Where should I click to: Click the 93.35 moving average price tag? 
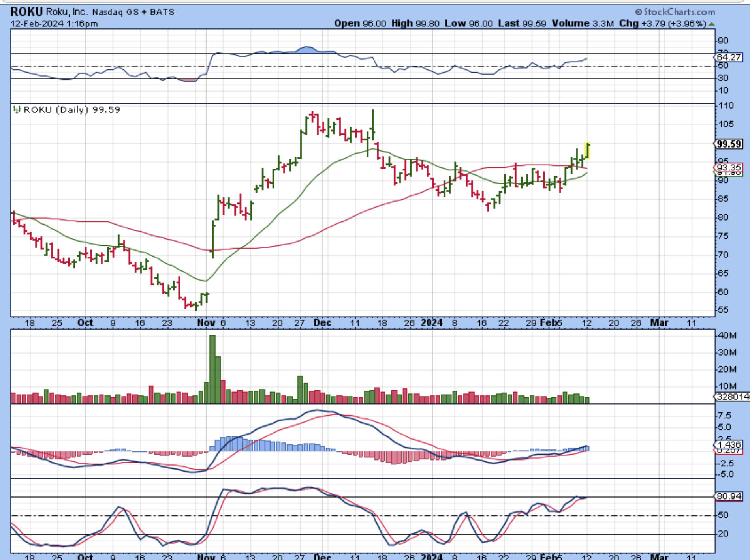tap(729, 167)
